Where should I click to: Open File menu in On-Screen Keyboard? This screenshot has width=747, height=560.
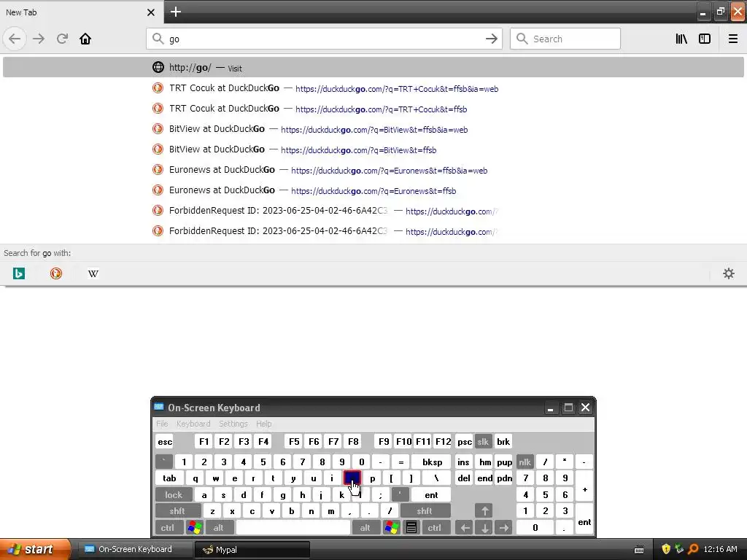pyautogui.click(x=162, y=424)
